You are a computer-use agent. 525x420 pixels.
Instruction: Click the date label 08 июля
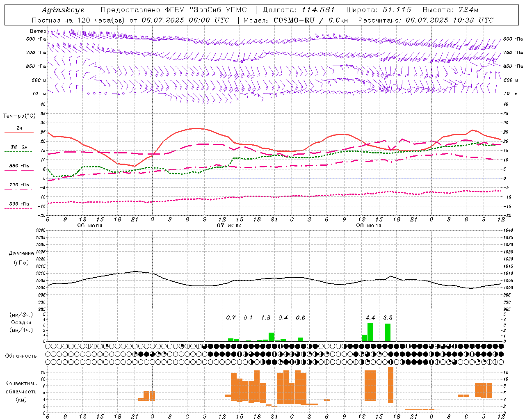click(x=369, y=226)
